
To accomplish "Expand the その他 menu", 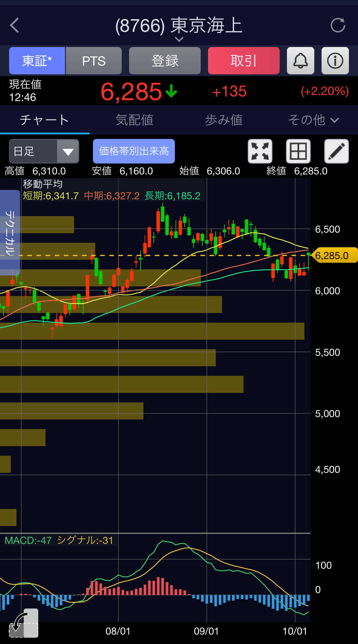I will point(313,120).
